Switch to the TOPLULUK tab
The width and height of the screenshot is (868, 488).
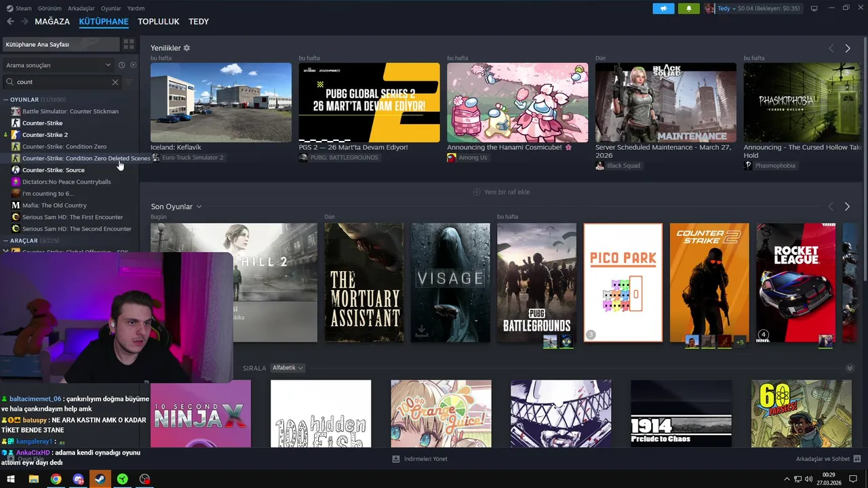point(159,22)
